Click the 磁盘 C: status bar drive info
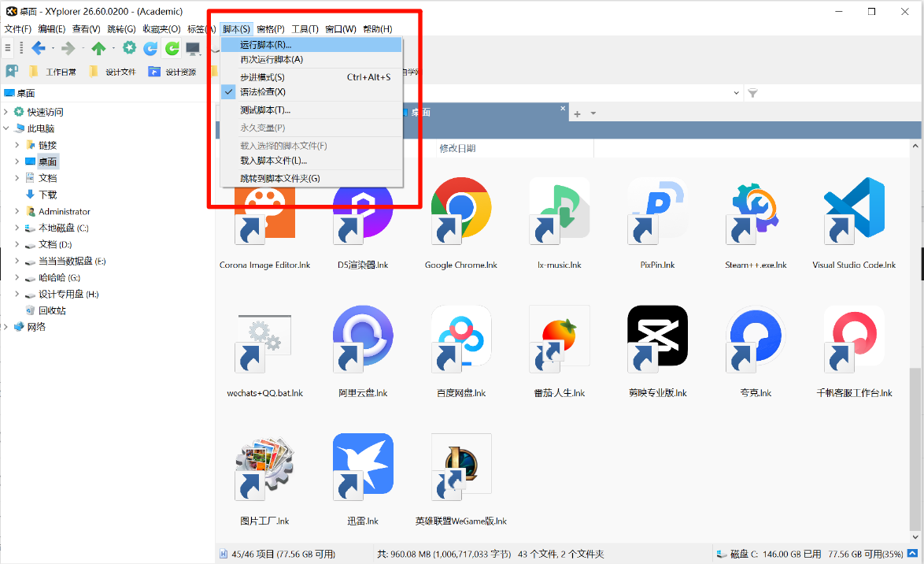Screen dimensions: 924x564 coord(808,554)
